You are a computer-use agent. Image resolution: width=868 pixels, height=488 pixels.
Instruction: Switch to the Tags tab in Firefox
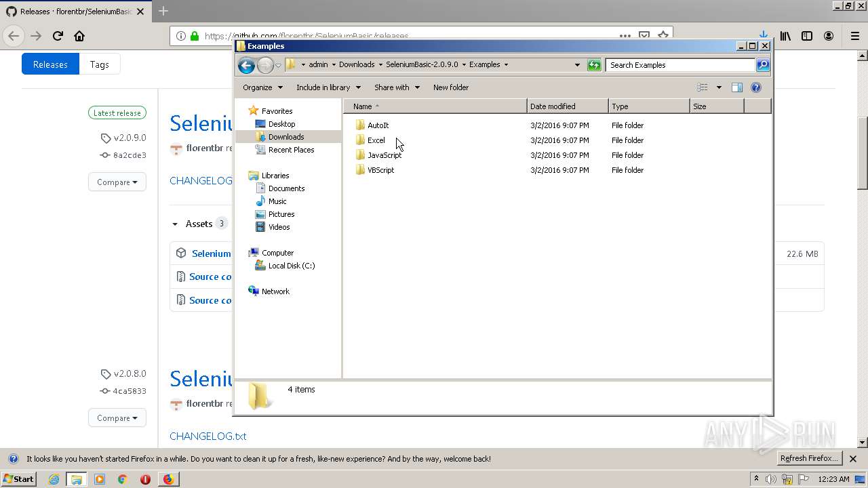pos(99,64)
